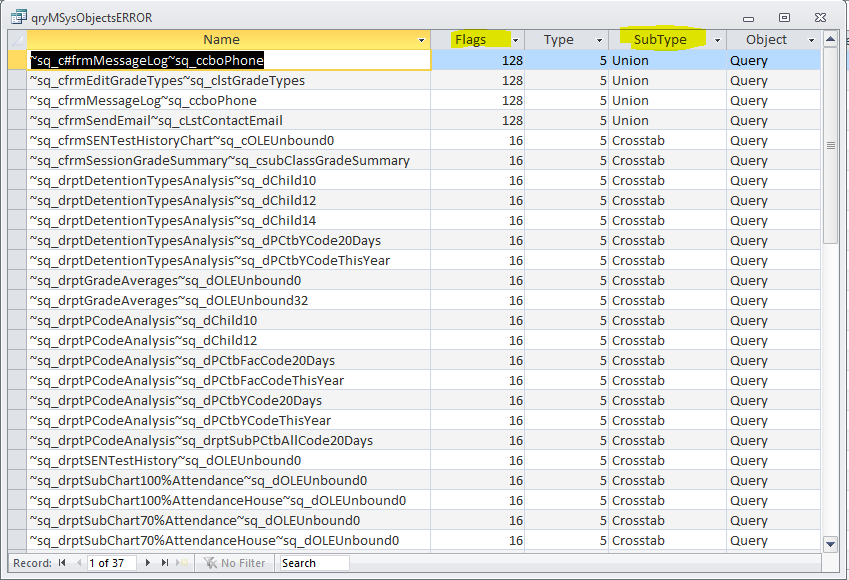Image resolution: width=849 pixels, height=580 pixels.
Task: Click the ~sq_cfrmSENTestHistoryChart~sq_cOLEUnbound0 name cell
Action: pos(228,141)
